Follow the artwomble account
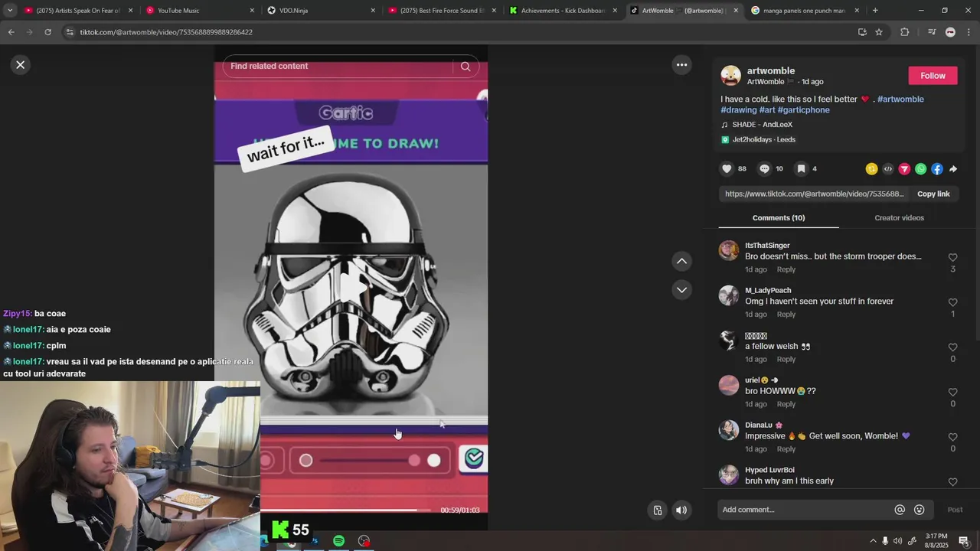The width and height of the screenshot is (980, 551). [933, 76]
